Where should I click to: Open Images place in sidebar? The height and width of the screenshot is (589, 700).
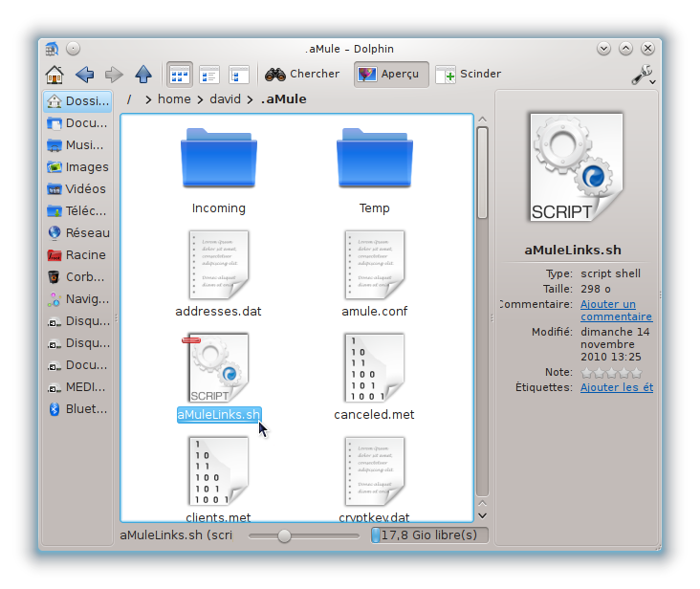[78, 167]
